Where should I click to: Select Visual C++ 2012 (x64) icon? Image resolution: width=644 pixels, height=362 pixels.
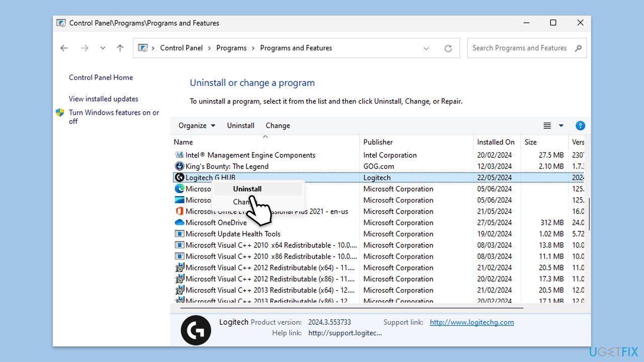(179, 268)
